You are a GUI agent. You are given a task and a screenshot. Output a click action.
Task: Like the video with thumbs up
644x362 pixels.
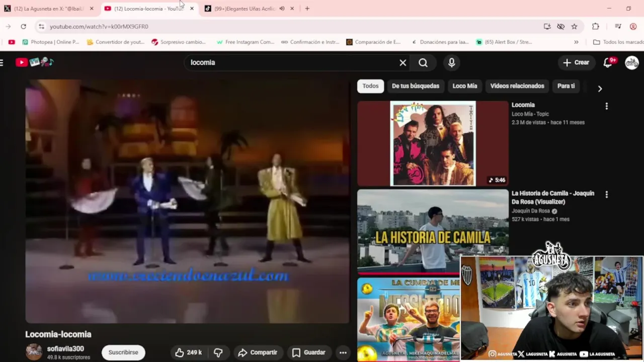point(188,352)
